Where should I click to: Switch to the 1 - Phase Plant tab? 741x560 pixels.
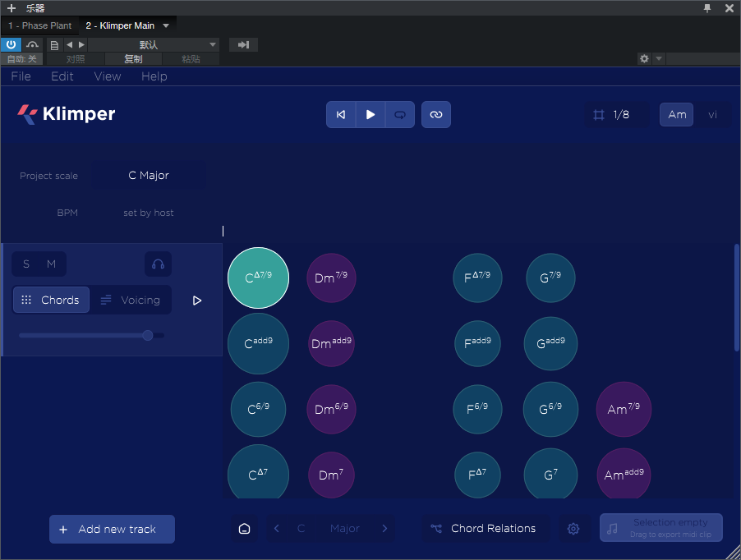click(x=39, y=25)
